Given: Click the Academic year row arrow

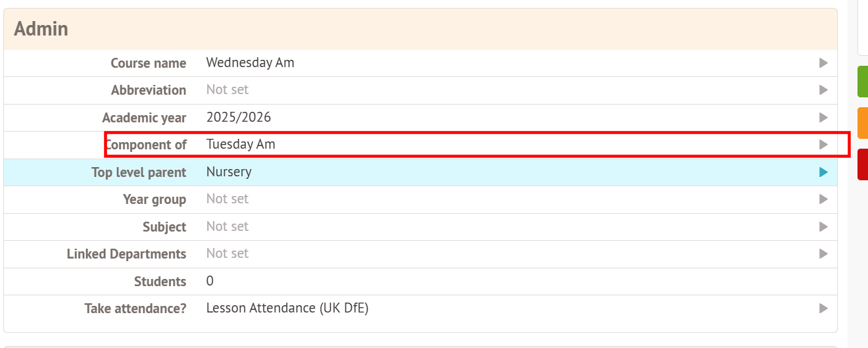Looking at the screenshot, I should pyautogui.click(x=823, y=118).
